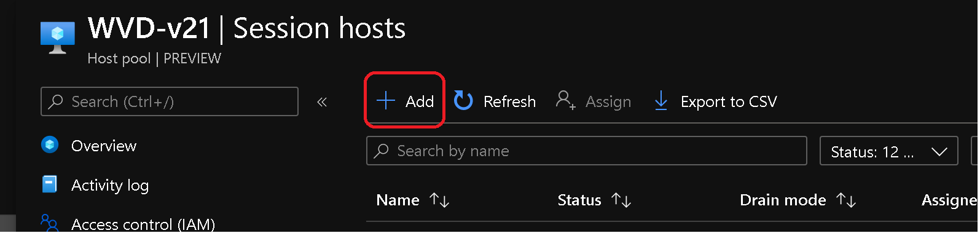This screenshot has height=233, width=980.
Task: Click the Refresh button label
Action: [509, 101]
